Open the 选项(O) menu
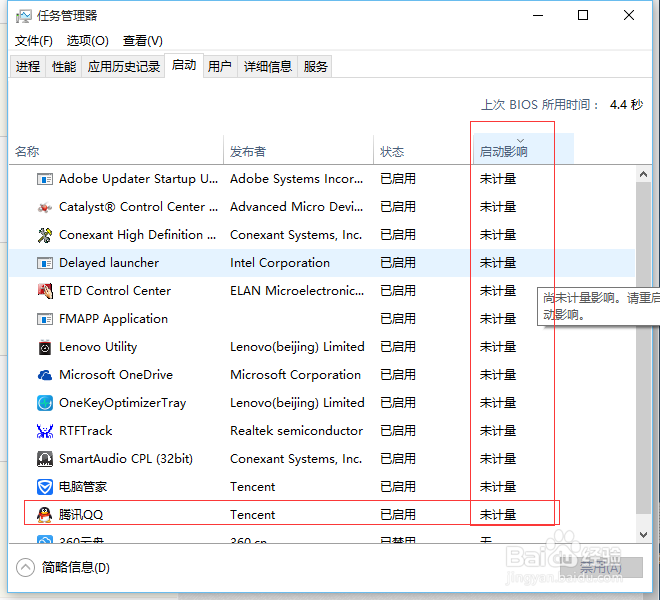Screen dimensions: 660x600 pyautogui.click(x=88, y=41)
